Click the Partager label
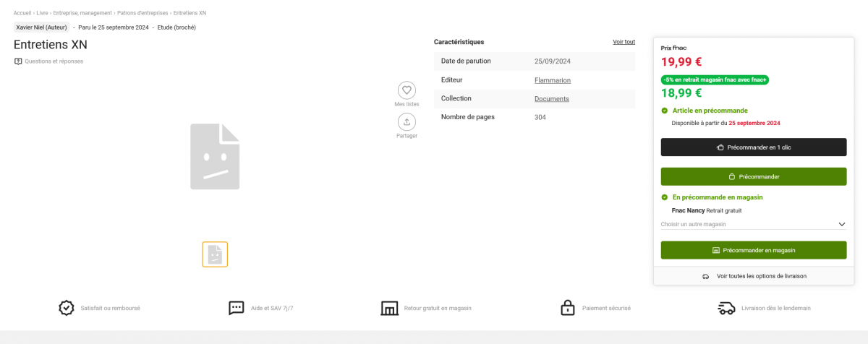Screen dimensions: 868x344 pos(407,136)
